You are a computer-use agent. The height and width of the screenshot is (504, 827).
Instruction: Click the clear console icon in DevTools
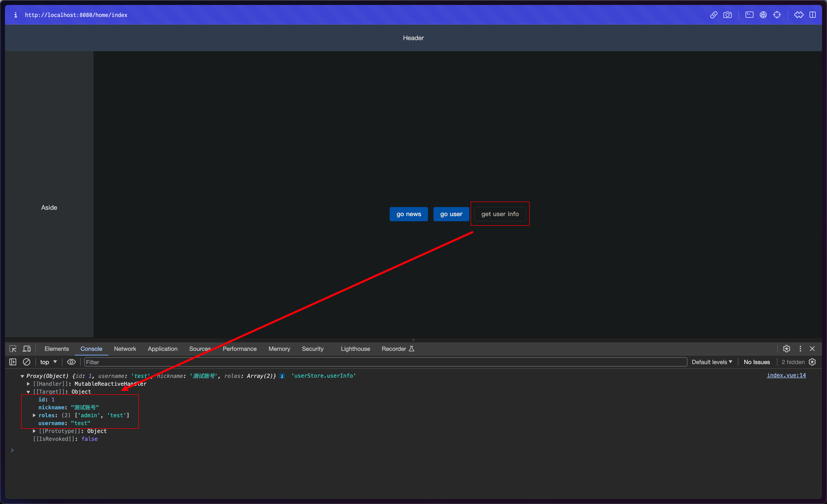pos(25,362)
